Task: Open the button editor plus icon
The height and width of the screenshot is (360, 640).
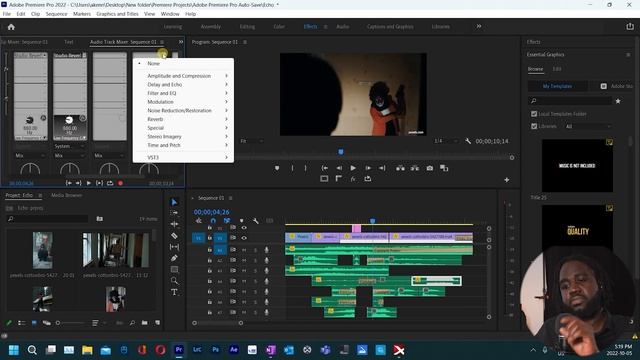Action: click(x=507, y=180)
